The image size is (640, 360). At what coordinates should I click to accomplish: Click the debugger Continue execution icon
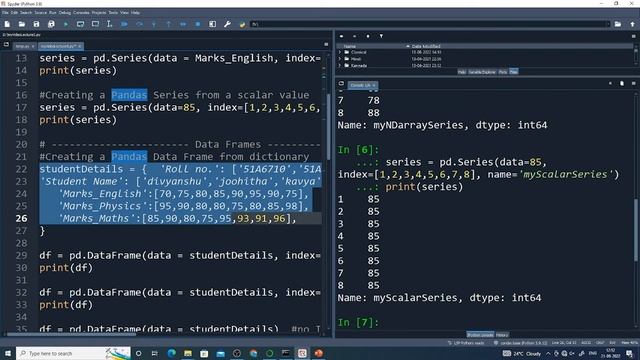(183, 24)
